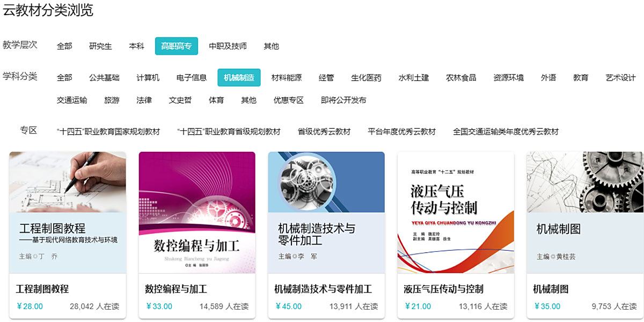The width and height of the screenshot is (644, 322).
Task: Open “十四五”职业教育国家规划教材 zone
Action: click(108, 131)
